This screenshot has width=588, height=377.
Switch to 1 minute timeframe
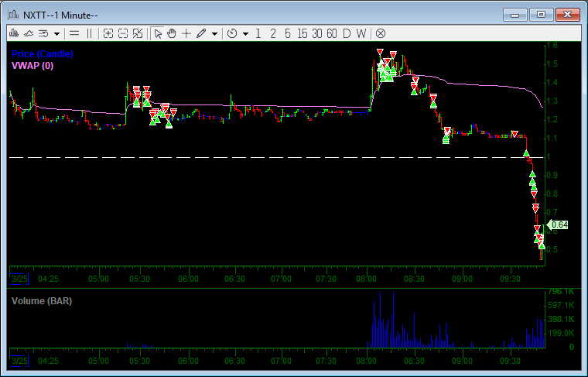coord(258,34)
